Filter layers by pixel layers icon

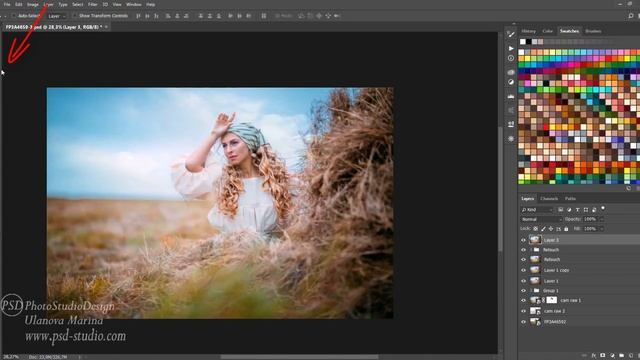click(561, 210)
